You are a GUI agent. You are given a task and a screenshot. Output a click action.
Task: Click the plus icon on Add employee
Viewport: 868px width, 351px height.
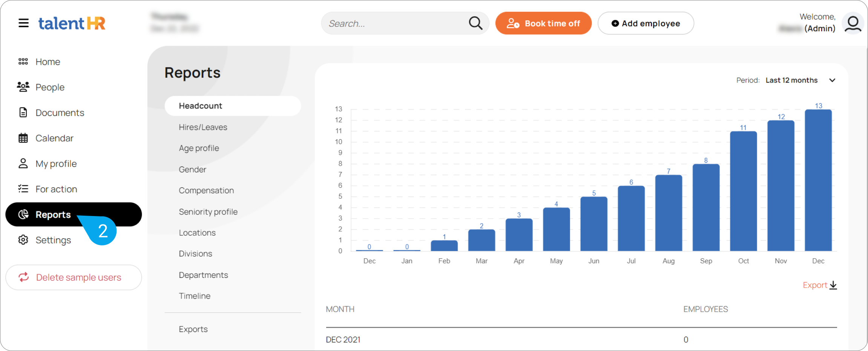[x=615, y=23]
